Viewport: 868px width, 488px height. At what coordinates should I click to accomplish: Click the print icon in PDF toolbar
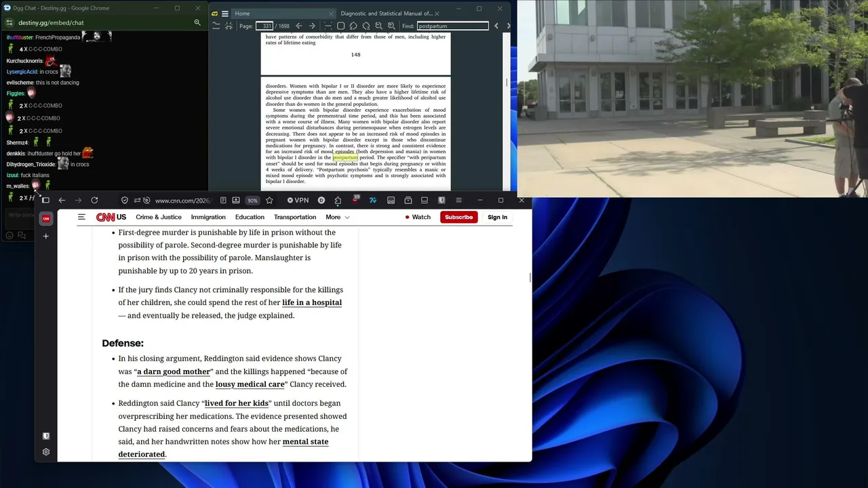click(x=229, y=26)
